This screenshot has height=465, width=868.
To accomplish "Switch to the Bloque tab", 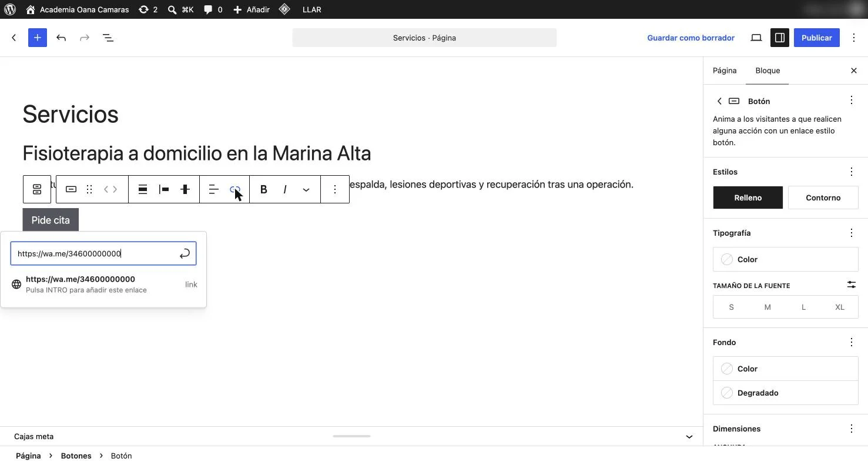I will [x=768, y=71].
